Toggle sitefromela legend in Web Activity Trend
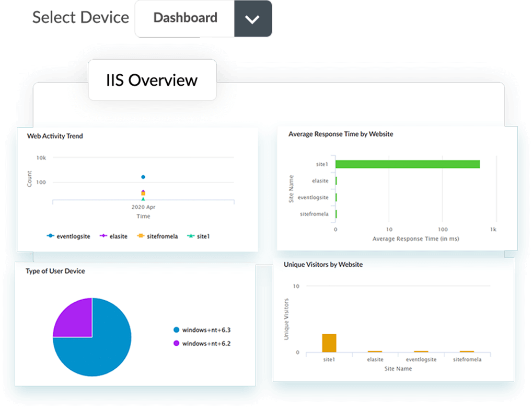This screenshot has height=408, width=532. [x=157, y=236]
